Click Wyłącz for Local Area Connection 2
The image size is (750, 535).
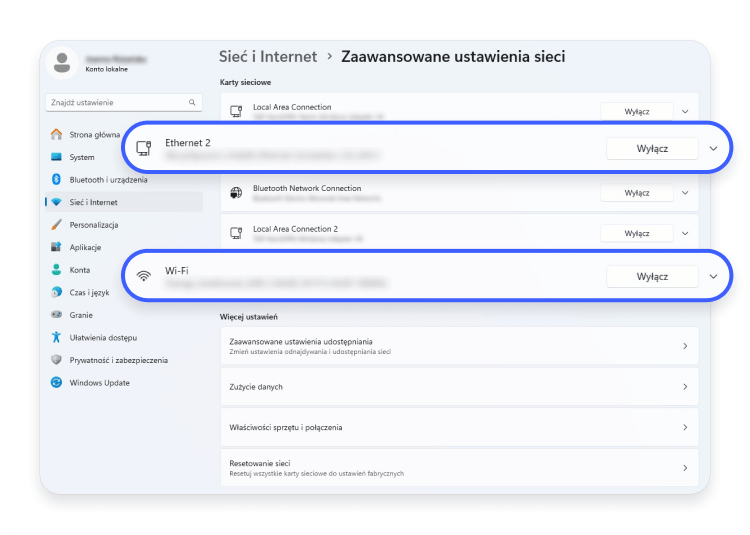click(637, 233)
